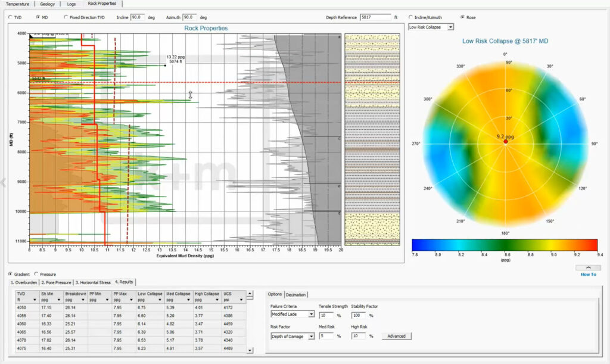Open the Failure Criteria dropdown

pos(311,314)
